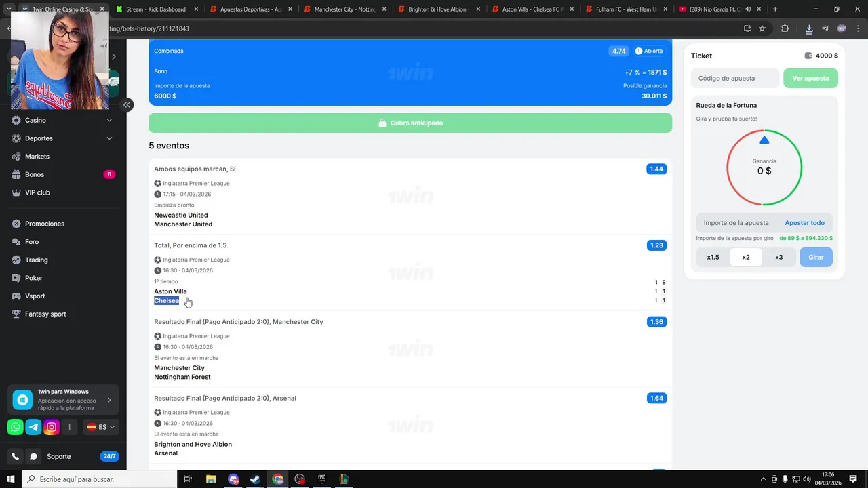Open media control icon in toolbar

tap(825, 28)
